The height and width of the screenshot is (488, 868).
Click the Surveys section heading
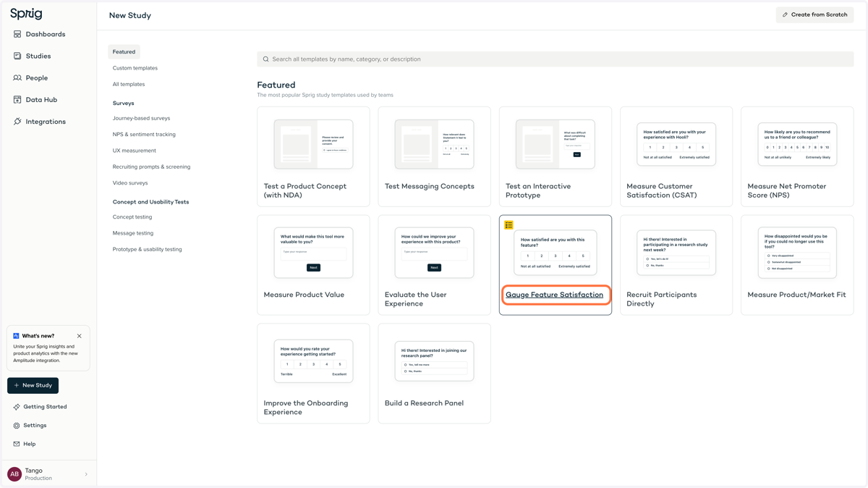(123, 103)
